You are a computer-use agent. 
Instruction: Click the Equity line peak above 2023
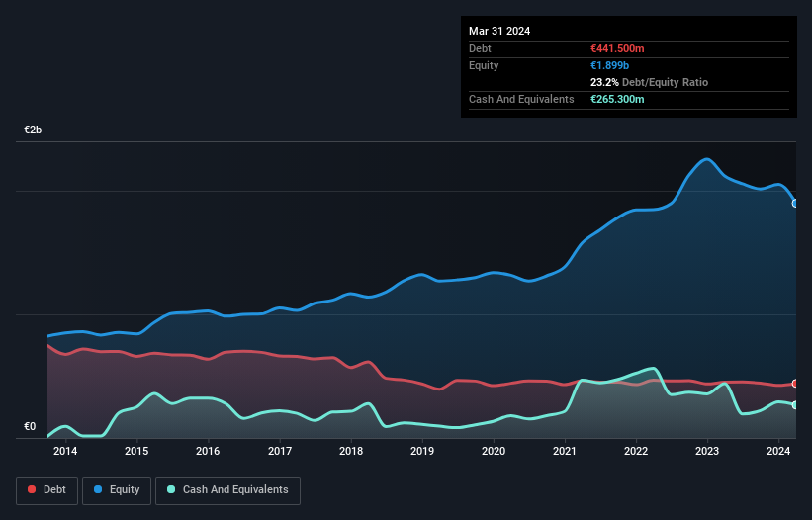point(706,159)
